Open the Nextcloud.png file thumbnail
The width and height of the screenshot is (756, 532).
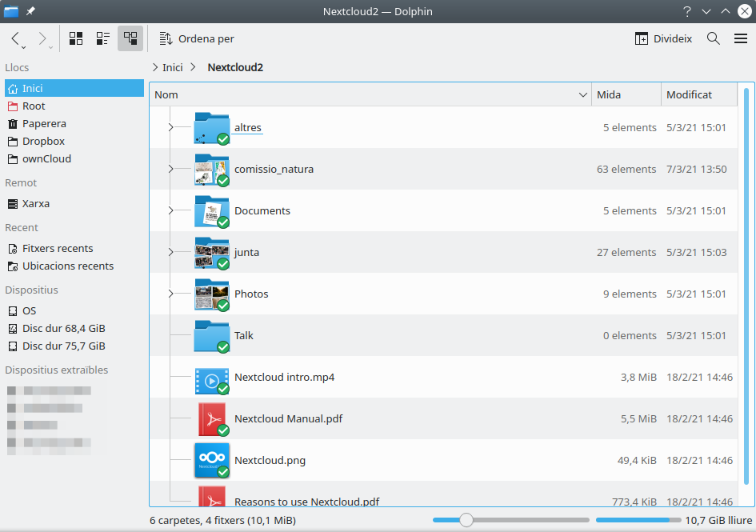tap(212, 461)
